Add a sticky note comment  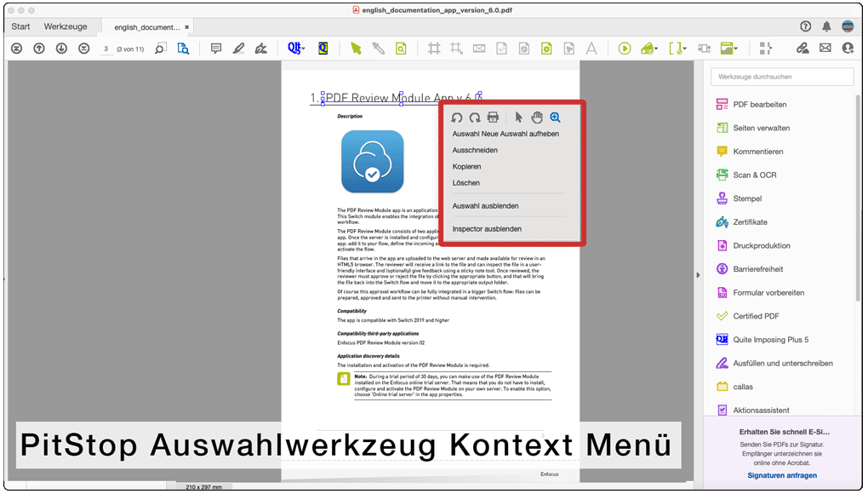click(216, 49)
